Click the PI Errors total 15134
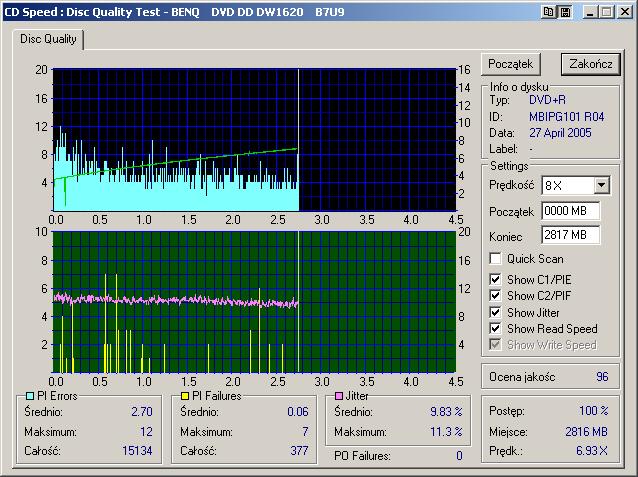Viewport: 638px width, 477px height. tap(137, 451)
